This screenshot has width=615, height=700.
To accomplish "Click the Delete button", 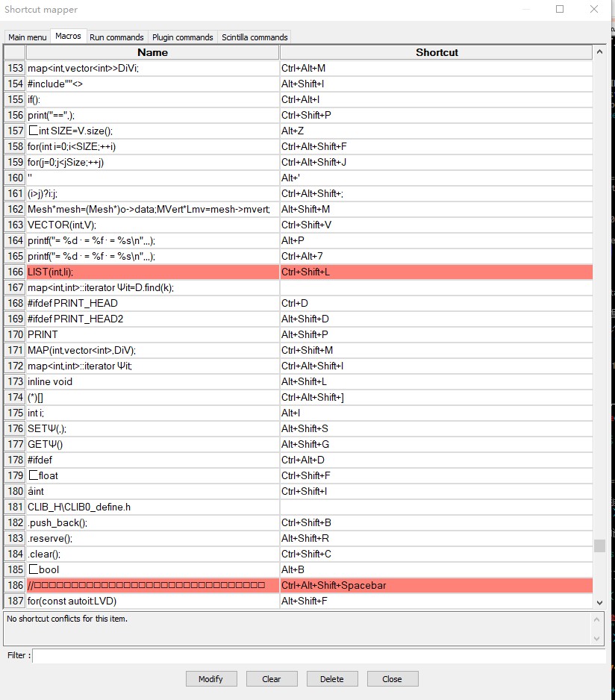I will tap(332, 678).
